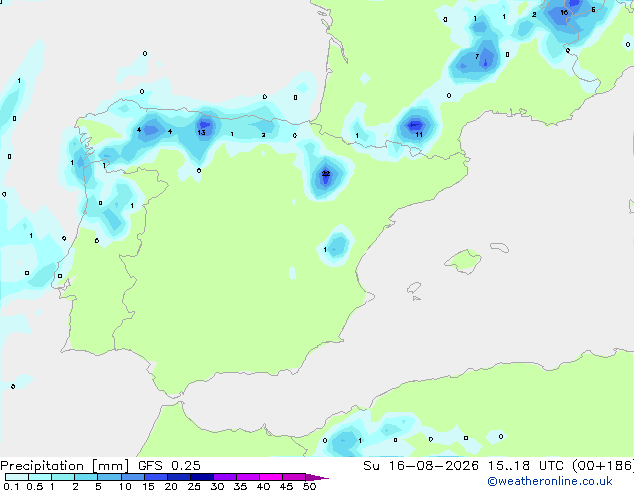This screenshot has width=634, height=490.
Task: Click legend swatch between 35 and 40
Action: pyautogui.click(x=247, y=477)
